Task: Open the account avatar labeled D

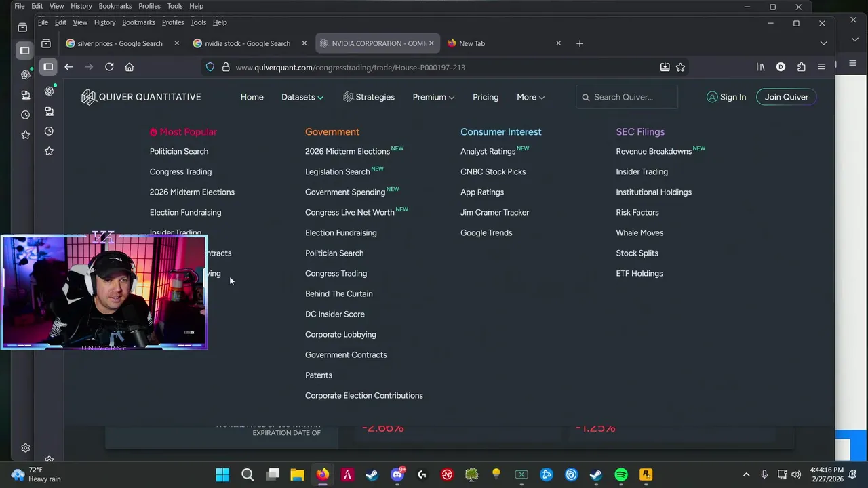Action: click(x=781, y=67)
